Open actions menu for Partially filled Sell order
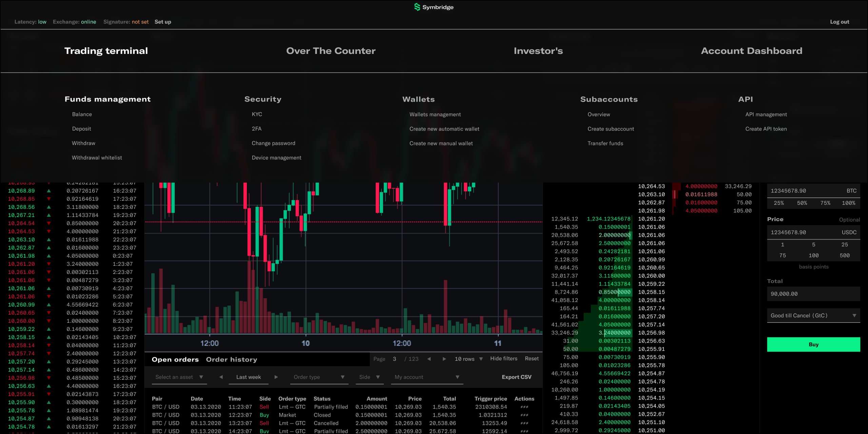The image size is (868, 434). click(x=524, y=407)
